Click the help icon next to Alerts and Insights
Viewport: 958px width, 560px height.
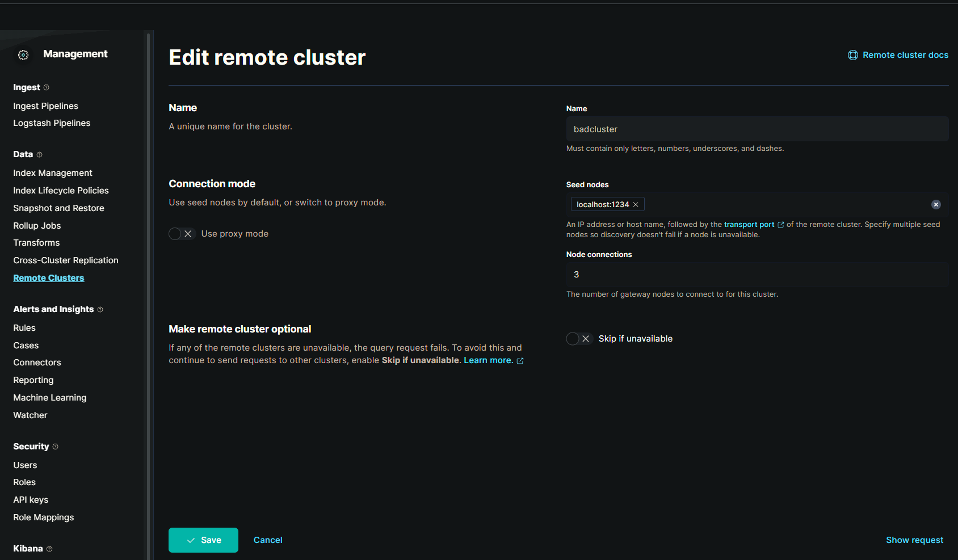coord(100,309)
